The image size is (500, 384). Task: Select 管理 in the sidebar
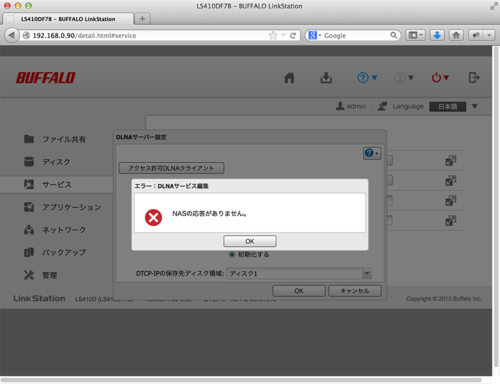pyautogui.click(x=49, y=275)
